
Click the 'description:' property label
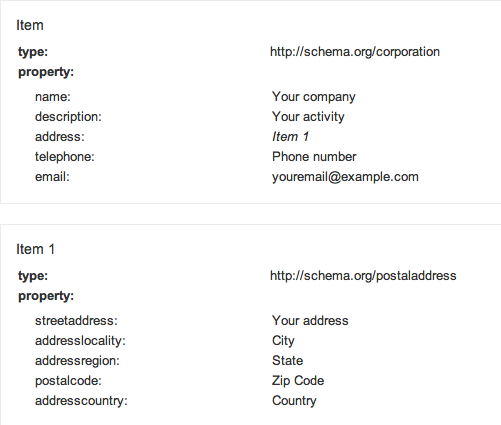click(x=68, y=117)
